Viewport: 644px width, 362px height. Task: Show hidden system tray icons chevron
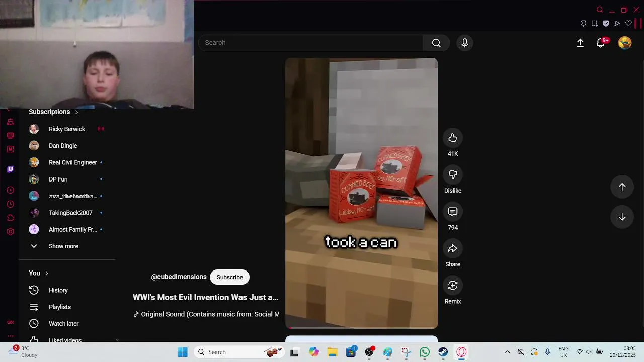click(x=507, y=352)
